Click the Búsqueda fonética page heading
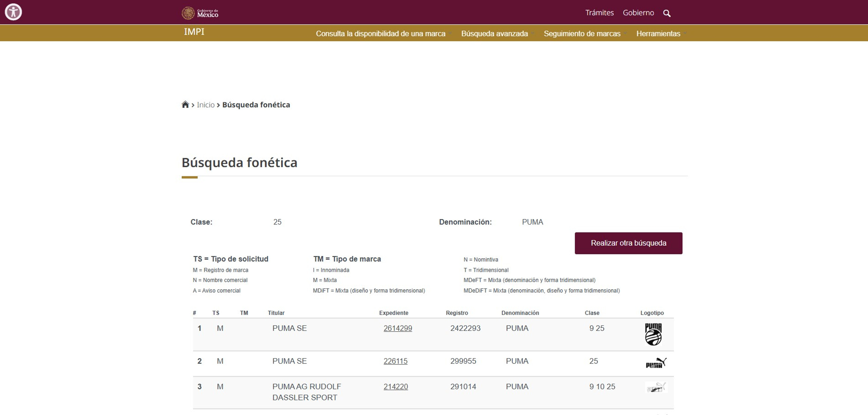Image resolution: width=868 pixels, height=415 pixels. click(239, 163)
